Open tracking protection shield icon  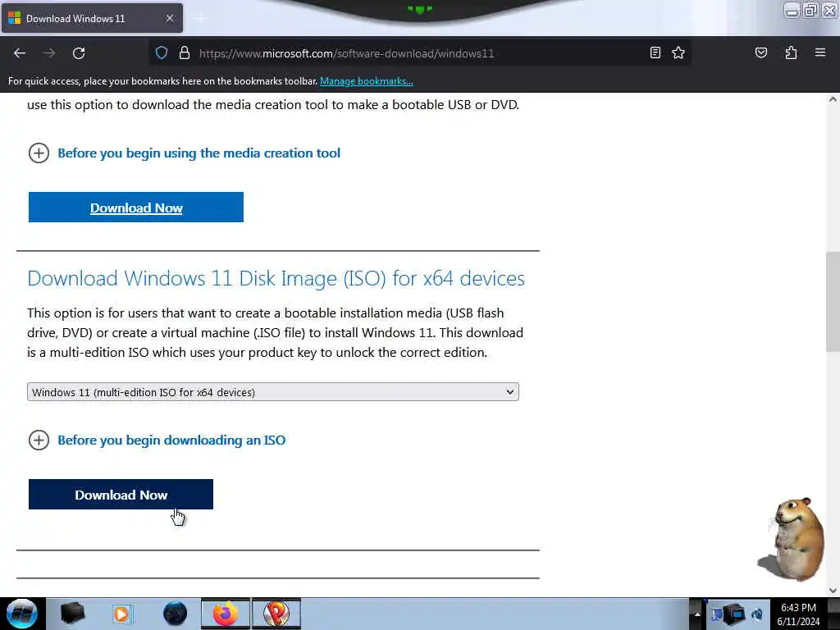162,53
